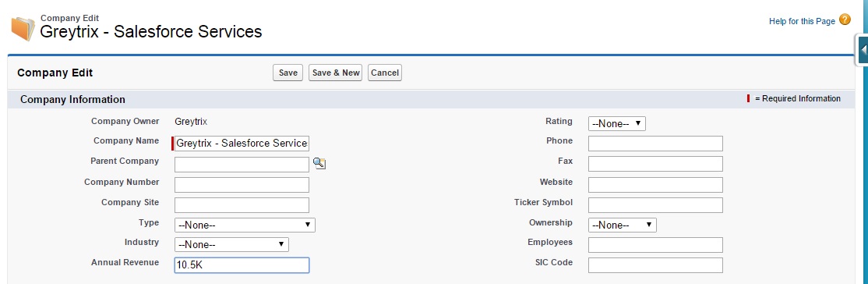The width and height of the screenshot is (868, 284).
Task: Click the Parent Company lookup icon
Action: (319, 163)
